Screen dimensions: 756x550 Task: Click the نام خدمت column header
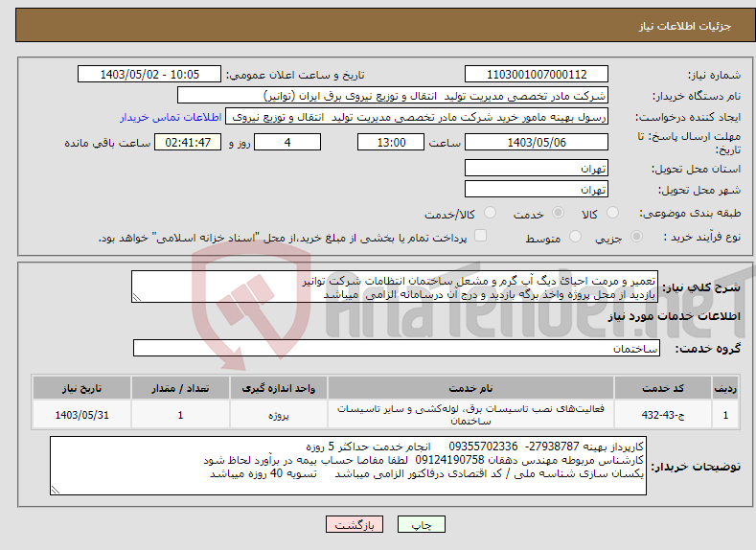[470, 388]
